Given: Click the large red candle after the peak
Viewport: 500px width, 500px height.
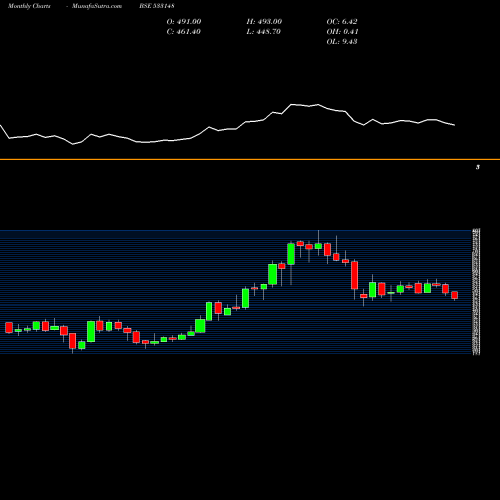Looking at the screenshot, I should coord(354,275).
